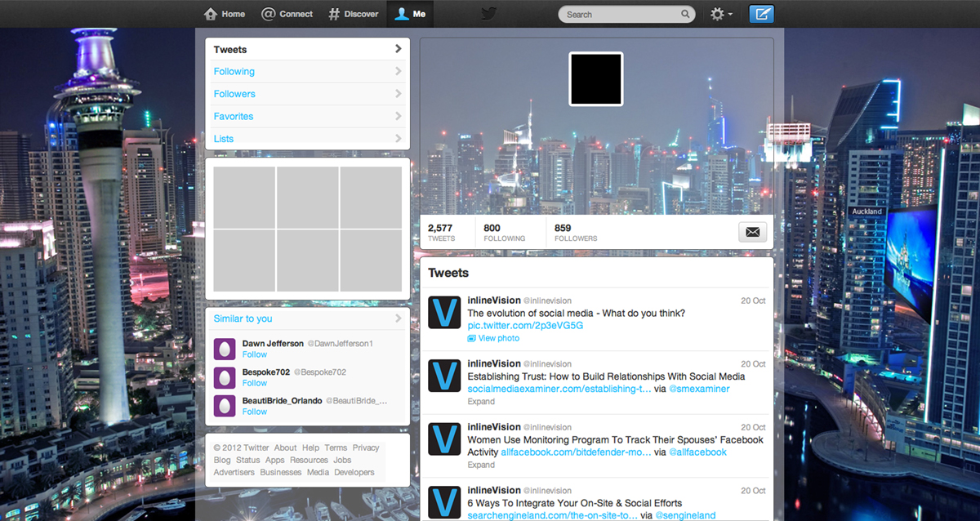Send a direct message via envelope icon
Image resolution: width=980 pixels, height=521 pixels.
(x=751, y=232)
